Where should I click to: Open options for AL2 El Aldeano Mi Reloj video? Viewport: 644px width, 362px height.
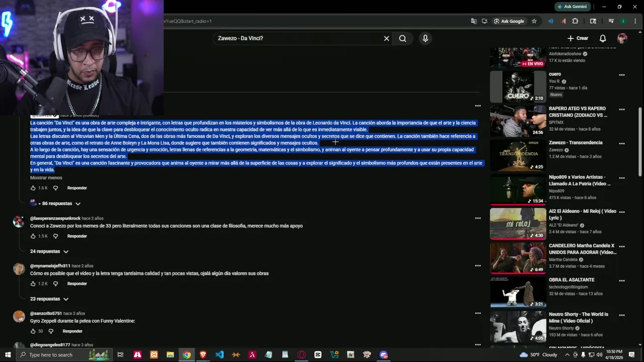pos(622,212)
